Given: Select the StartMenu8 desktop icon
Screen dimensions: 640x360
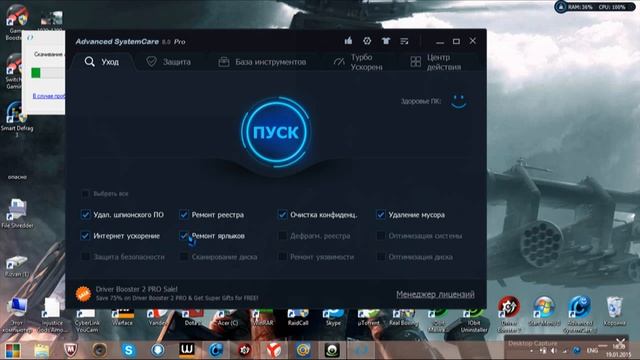Looking at the screenshot, I should pos(544,307).
